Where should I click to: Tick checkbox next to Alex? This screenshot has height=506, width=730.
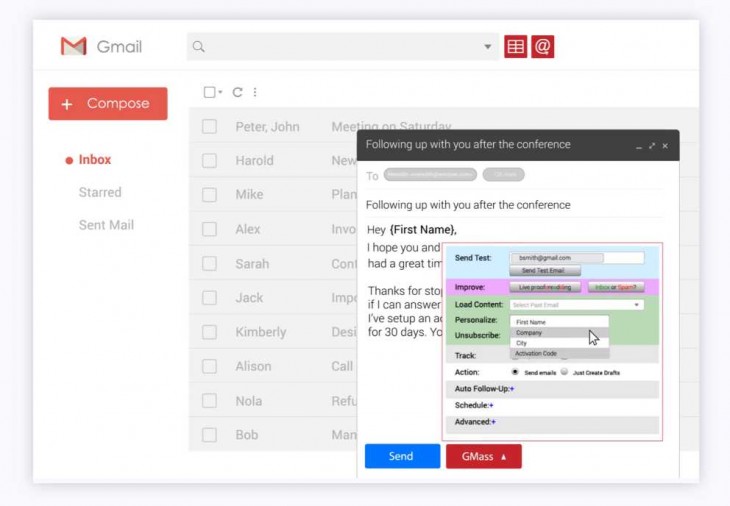pyautogui.click(x=210, y=229)
